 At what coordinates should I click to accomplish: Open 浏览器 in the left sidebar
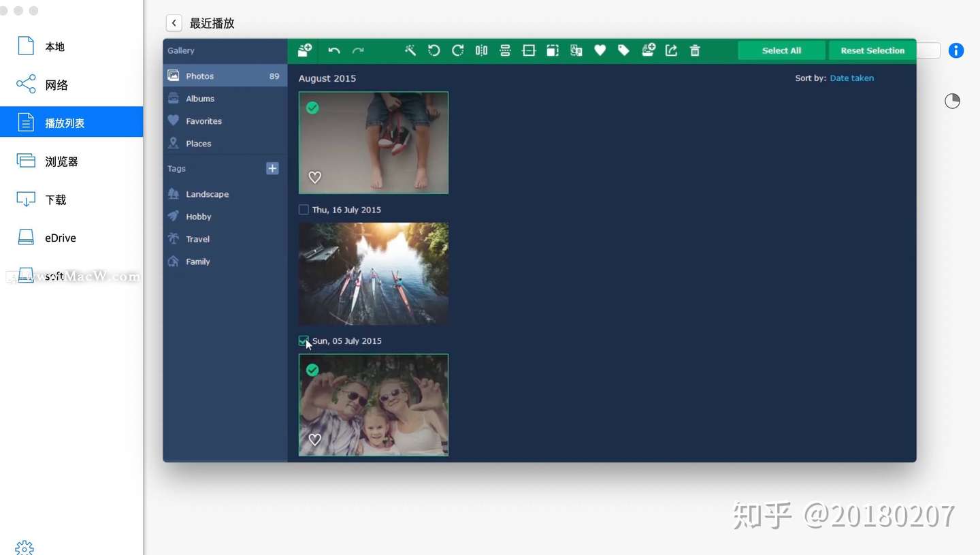[x=71, y=161]
